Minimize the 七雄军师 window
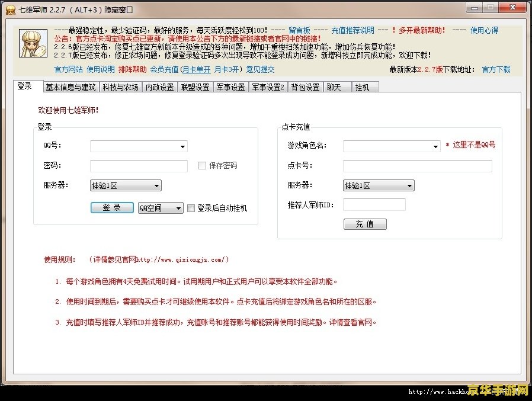Image resolution: width=532 pixels, height=401 pixels. (475, 8)
